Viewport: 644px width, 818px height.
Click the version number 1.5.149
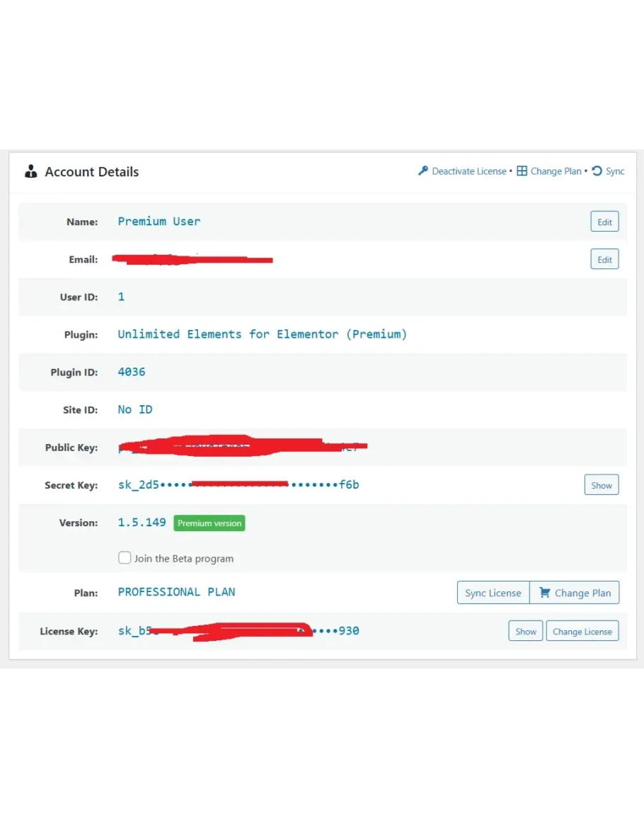[x=142, y=523]
